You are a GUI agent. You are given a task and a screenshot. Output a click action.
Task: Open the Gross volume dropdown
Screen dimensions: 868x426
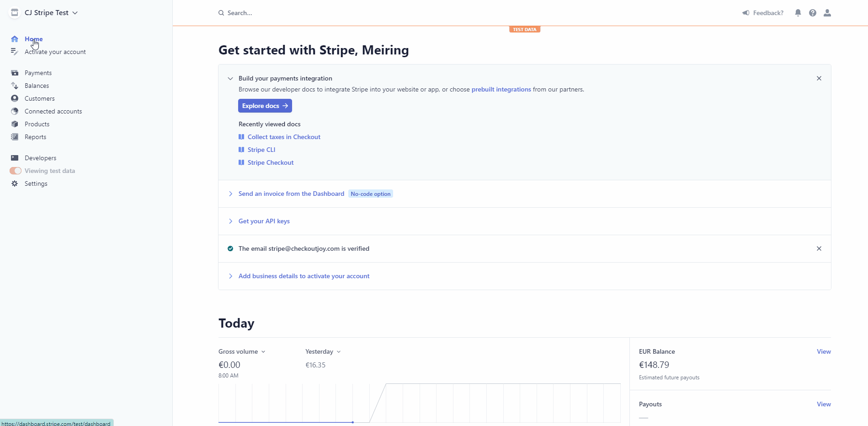[x=242, y=351]
